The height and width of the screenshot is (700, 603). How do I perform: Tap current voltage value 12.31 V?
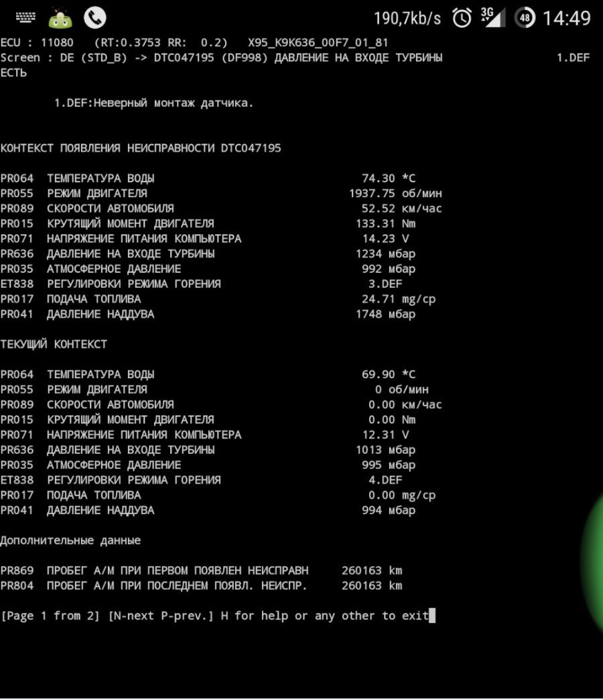click(x=385, y=435)
